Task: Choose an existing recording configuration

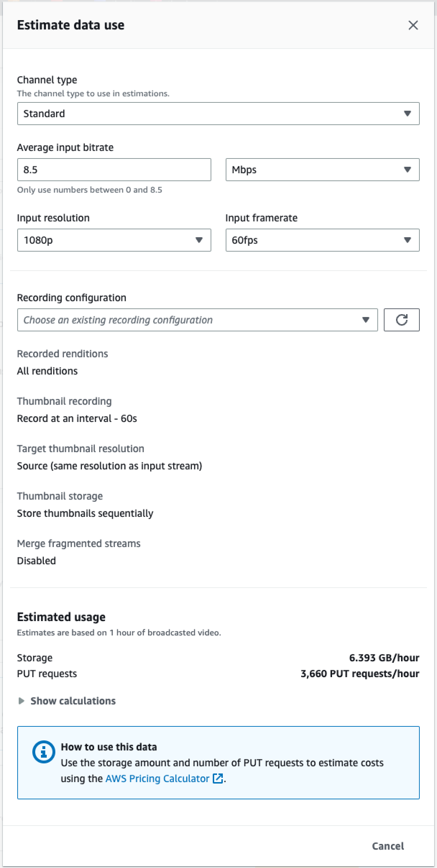Action: pos(197,320)
